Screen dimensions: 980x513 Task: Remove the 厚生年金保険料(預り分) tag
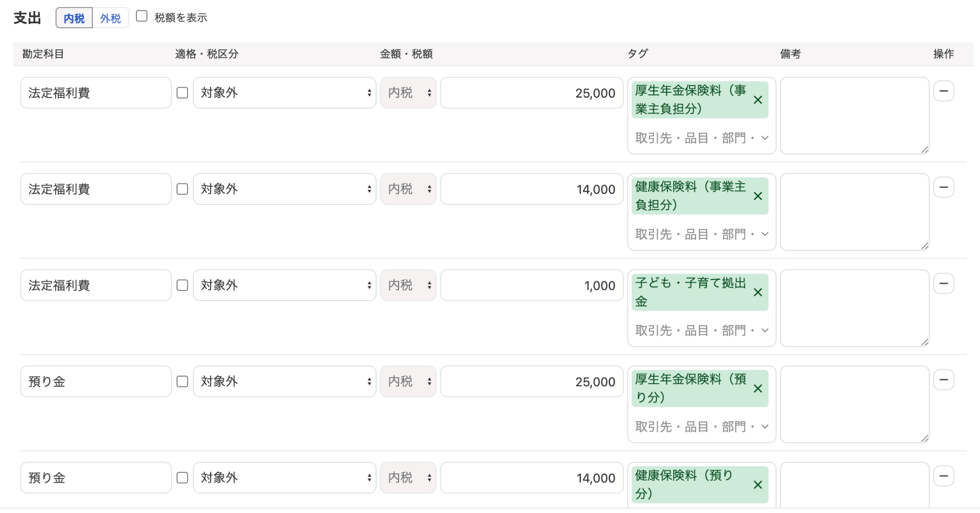point(757,389)
